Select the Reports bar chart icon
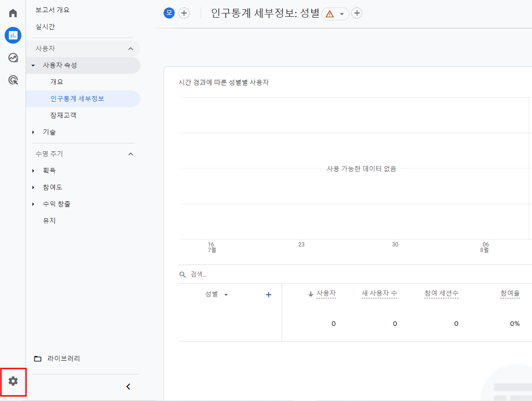Viewport: 532px width, 401px height. (13, 35)
